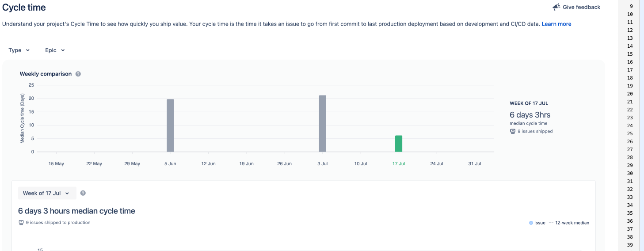Expand the Week of 17 Jul selector
Screen dimensions: 644x251
point(47,193)
